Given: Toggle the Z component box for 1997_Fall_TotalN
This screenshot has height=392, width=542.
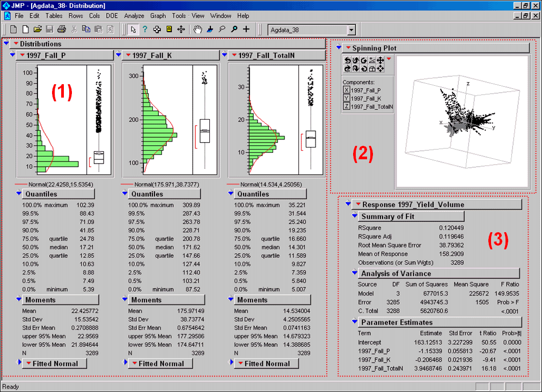Looking at the screenshot, I should point(346,106).
